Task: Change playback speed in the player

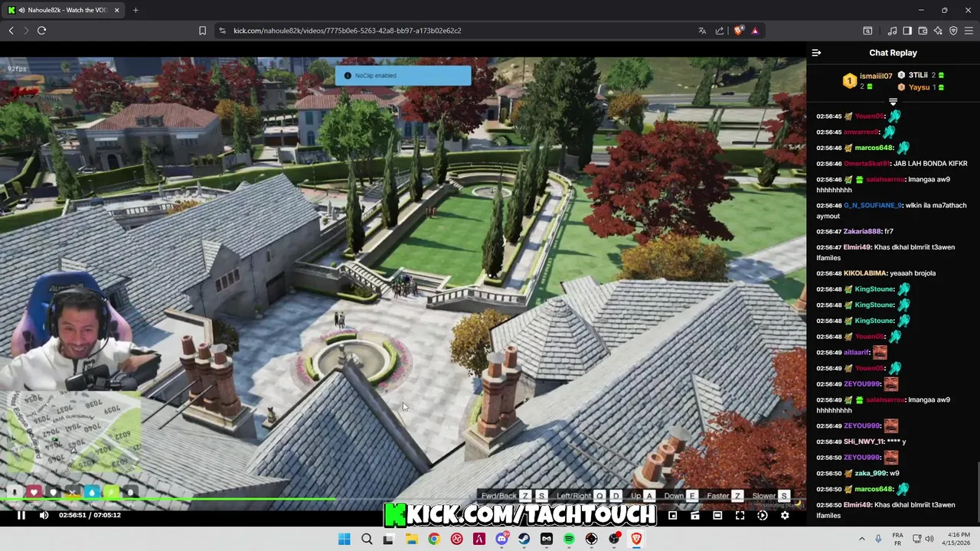Action: tap(763, 516)
